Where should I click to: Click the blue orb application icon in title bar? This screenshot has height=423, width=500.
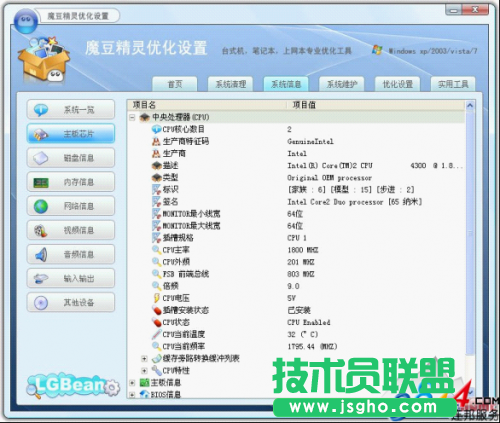coord(25,20)
